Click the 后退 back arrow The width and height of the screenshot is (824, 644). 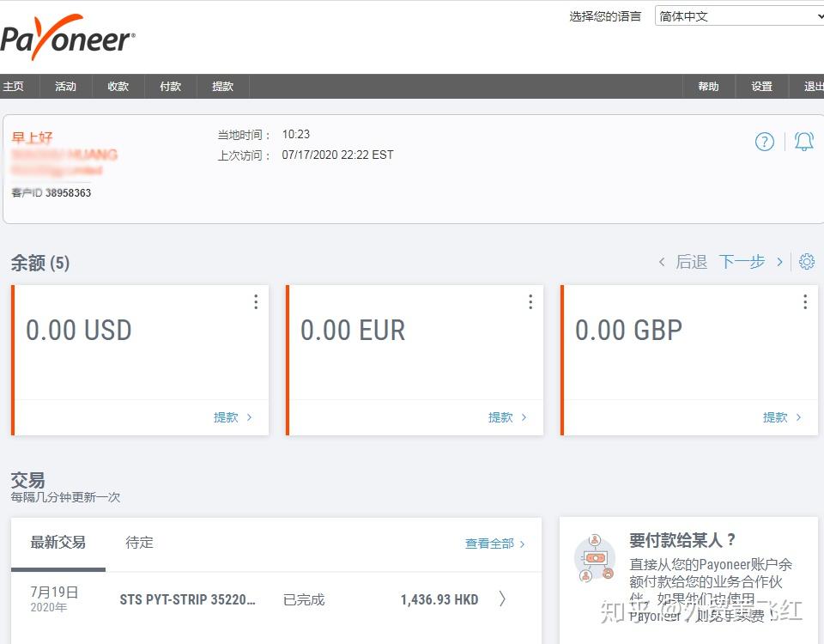pyautogui.click(x=661, y=262)
